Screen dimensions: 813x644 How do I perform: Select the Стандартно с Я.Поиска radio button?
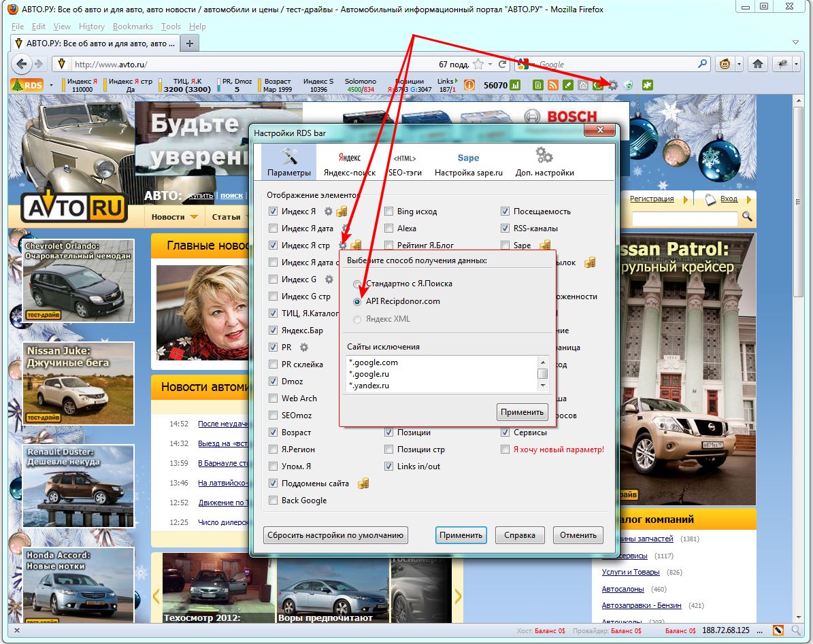pos(358,284)
